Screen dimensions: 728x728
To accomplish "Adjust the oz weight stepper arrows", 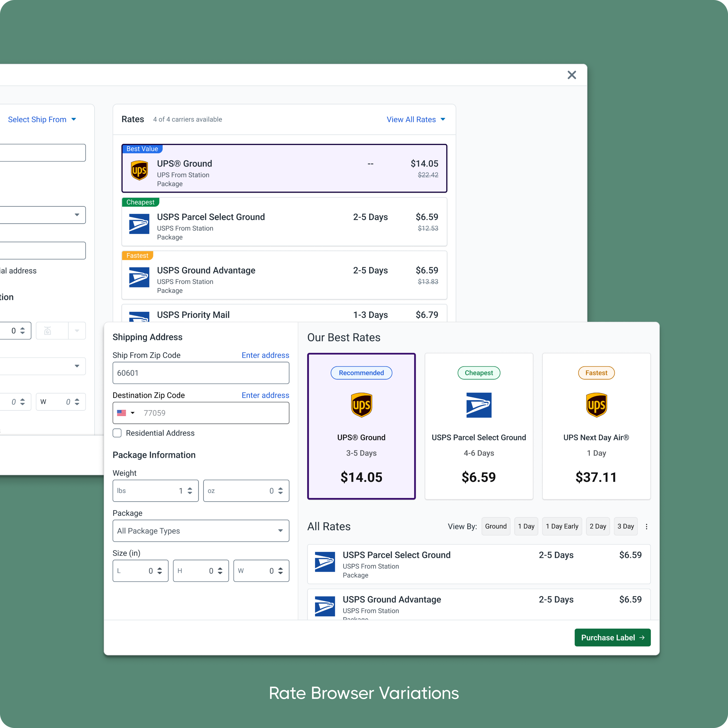I will (x=280, y=491).
